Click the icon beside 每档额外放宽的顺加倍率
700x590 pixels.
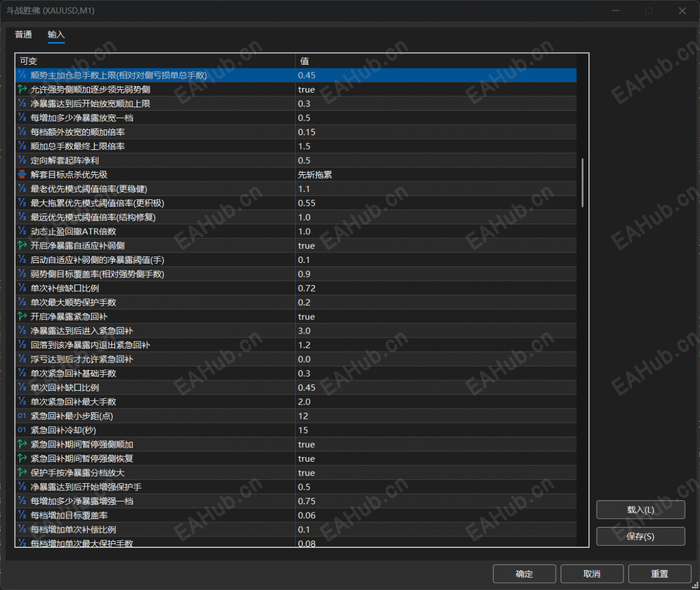click(22, 132)
